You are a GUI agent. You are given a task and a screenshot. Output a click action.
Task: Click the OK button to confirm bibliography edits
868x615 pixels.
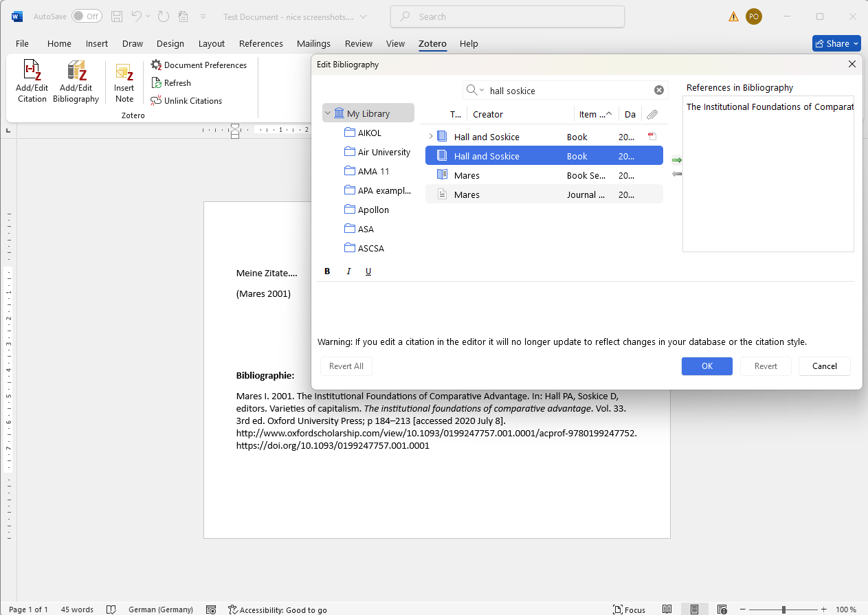coord(706,366)
